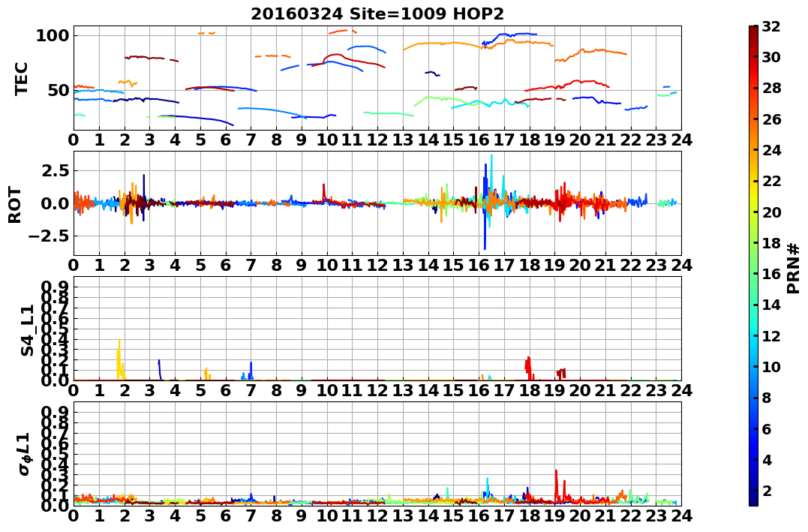Image resolution: width=808 pixels, height=532 pixels.
Task: Click colorbar tick label 12
Action: pyautogui.click(x=771, y=335)
